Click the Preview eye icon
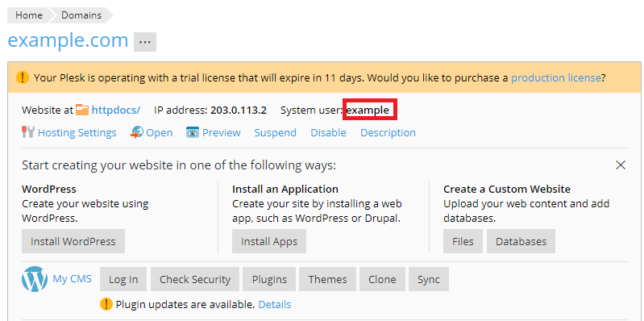644x321 pixels. [x=193, y=133]
